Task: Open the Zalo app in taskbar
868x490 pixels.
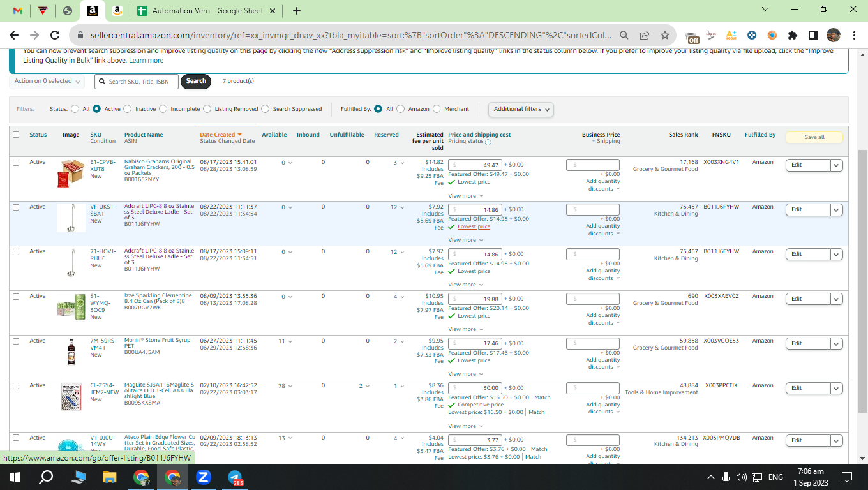Action: pos(204,477)
